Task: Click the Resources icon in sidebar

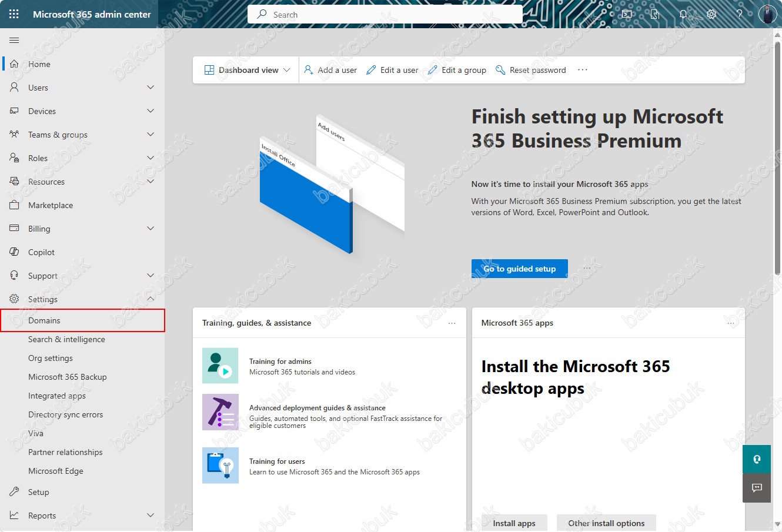Action: (14, 182)
